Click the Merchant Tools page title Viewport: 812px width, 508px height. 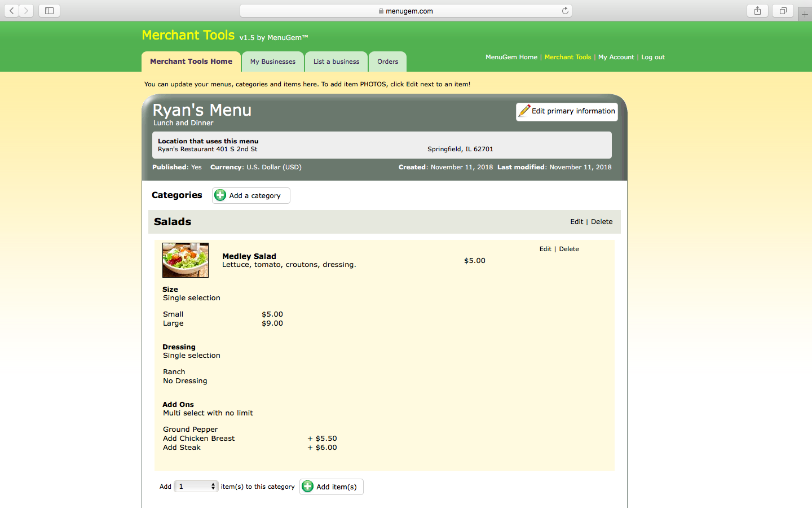click(188, 35)
